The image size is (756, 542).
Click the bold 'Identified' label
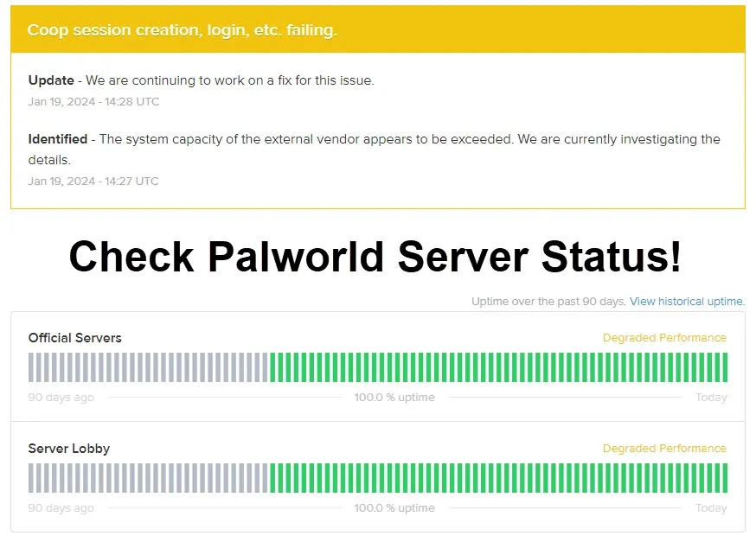pos(58,139)
